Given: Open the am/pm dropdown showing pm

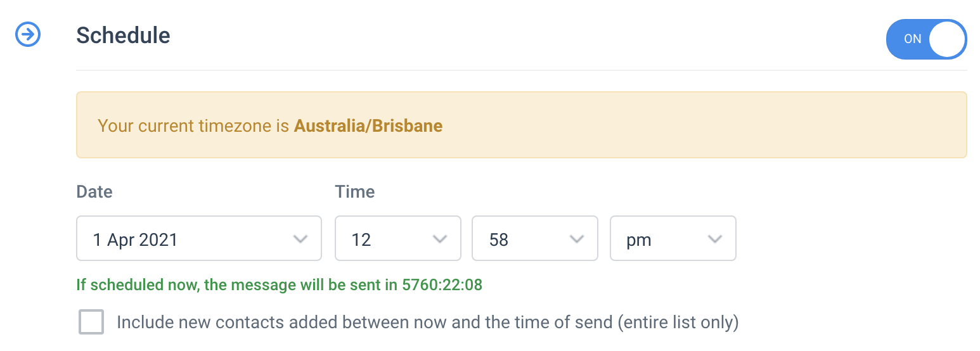Looking at the screenshot, I should point(673,238).
